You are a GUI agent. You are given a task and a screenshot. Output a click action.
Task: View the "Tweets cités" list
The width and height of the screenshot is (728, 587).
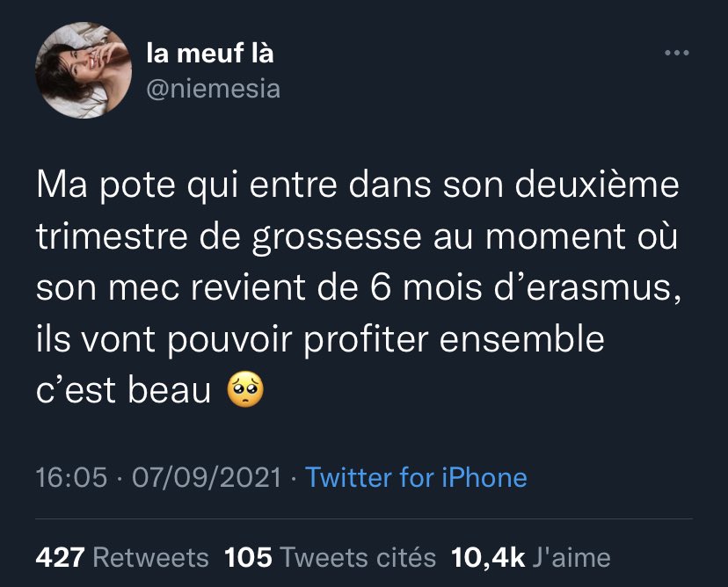359,557
